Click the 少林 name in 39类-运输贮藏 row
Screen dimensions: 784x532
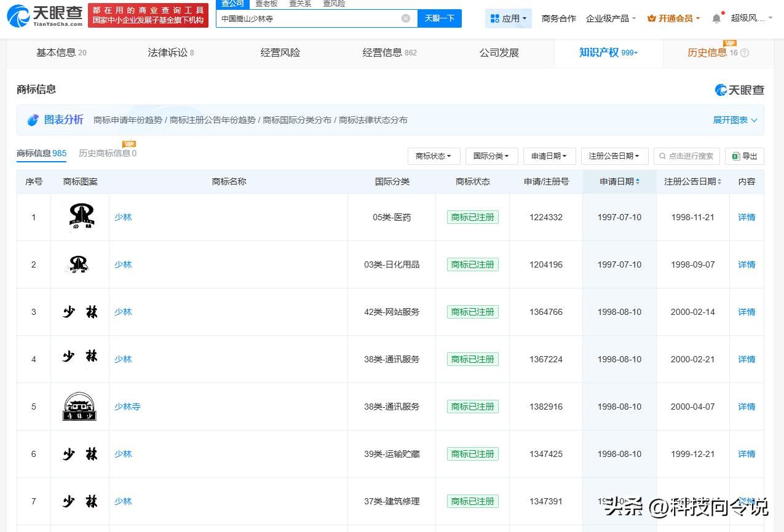(x=123, y=454)
